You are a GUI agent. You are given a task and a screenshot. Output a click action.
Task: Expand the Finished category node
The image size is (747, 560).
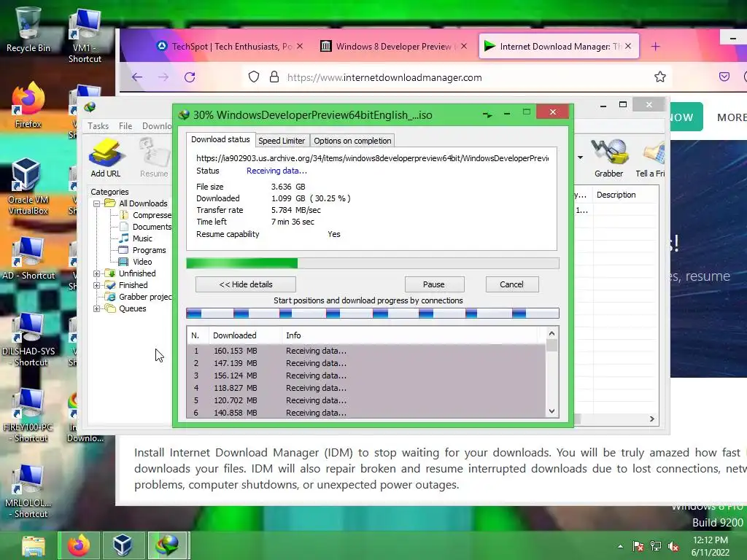97,285
